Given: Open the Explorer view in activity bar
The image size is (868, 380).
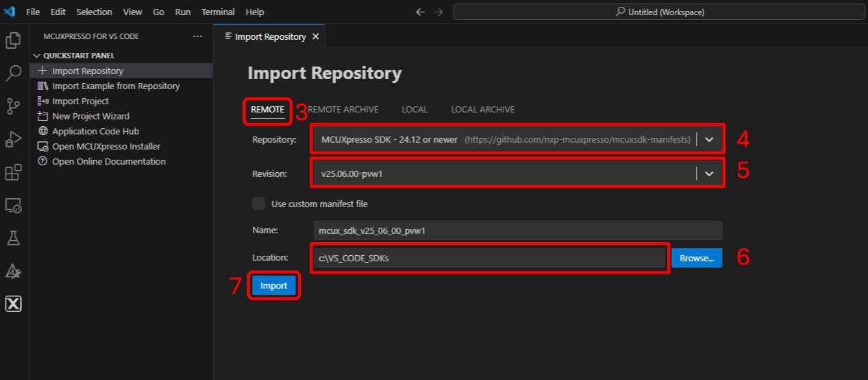Looking at the screenshot, I should pos(13,40).
